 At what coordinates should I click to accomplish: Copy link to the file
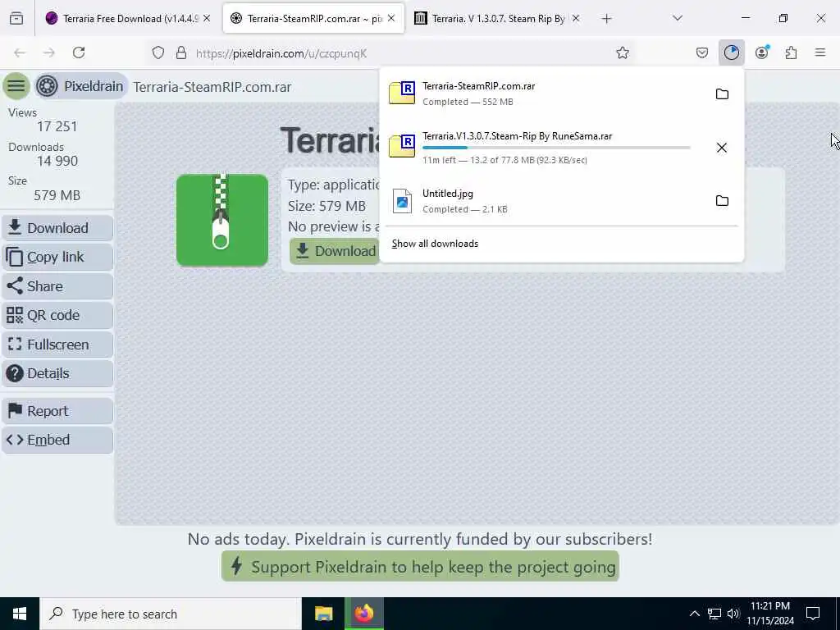coord(57,257)
